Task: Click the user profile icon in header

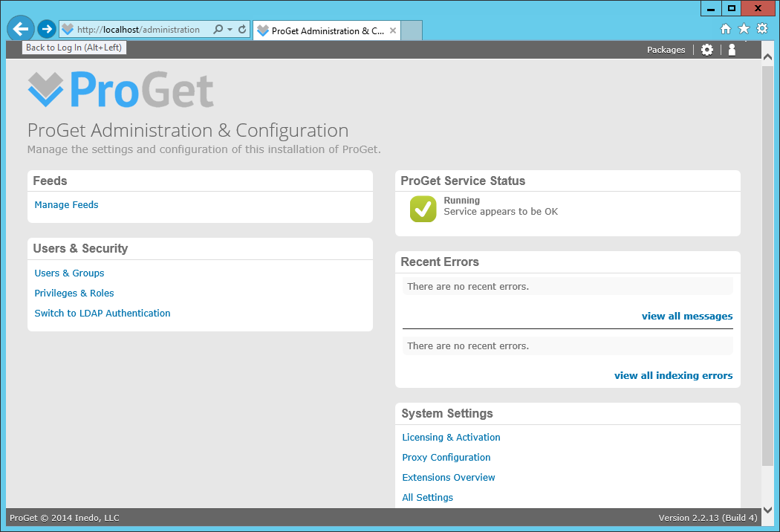Action: point(732,50)
